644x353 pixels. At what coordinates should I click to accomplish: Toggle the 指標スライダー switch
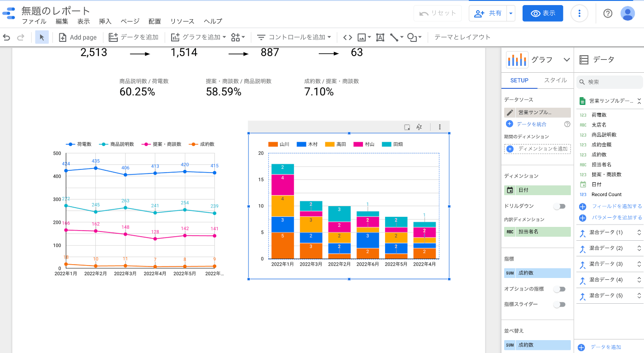559,304
